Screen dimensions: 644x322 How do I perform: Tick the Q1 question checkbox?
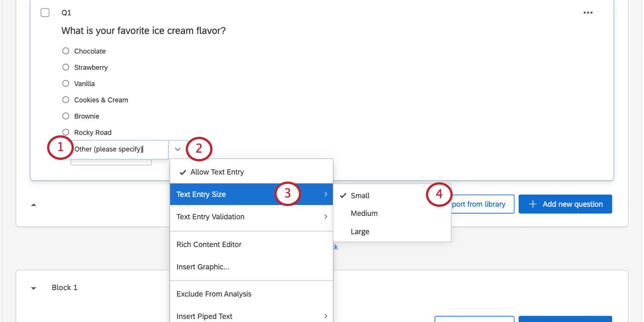pyautogui.click(x=45, y=13)
